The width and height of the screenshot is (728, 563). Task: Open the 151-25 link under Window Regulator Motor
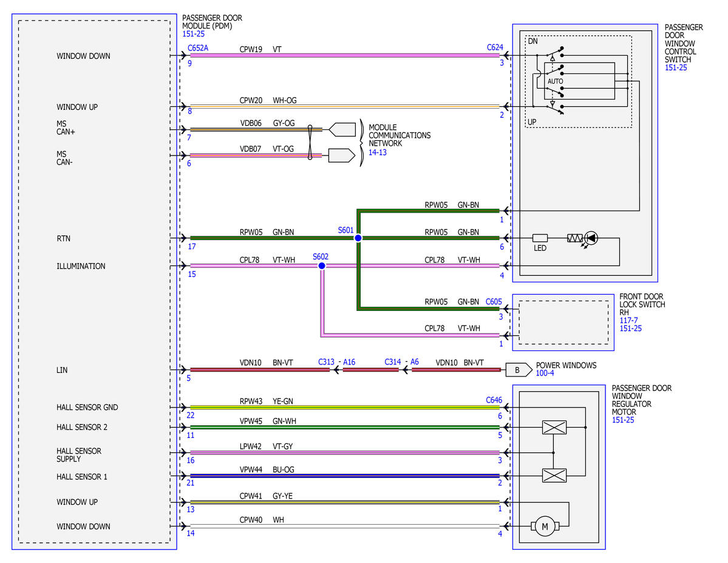pyautogui.click(x=622, y=420)
